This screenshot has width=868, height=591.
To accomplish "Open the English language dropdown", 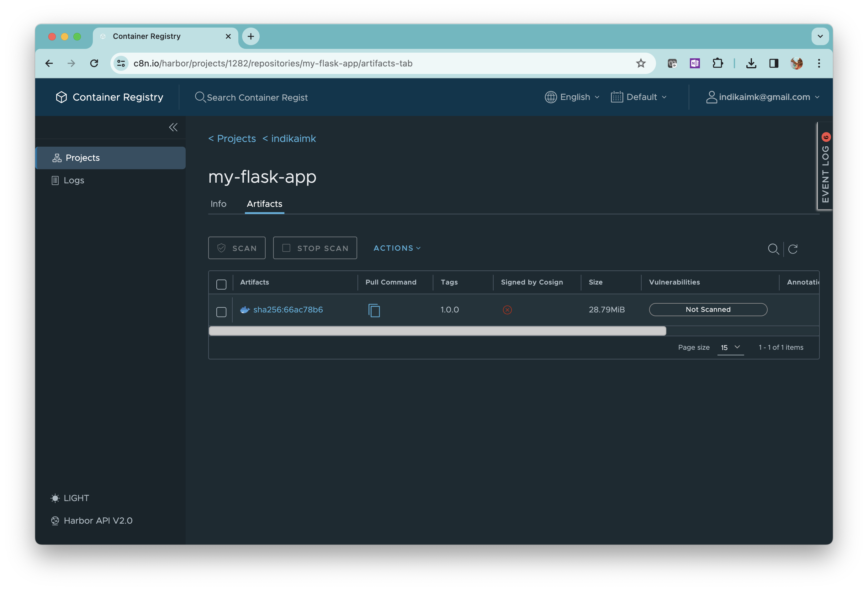I will coord(572,97).
